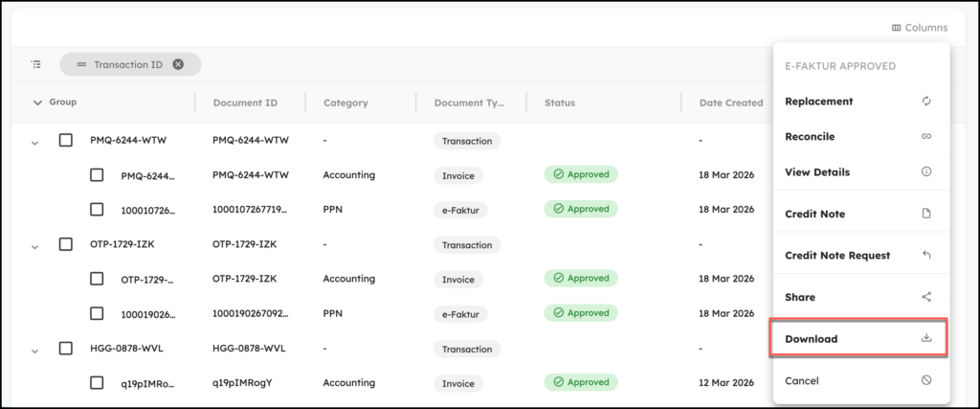Click the Credit Note document icon
Image resolution: width=980 pixels, height=409 pixels.
click(x=925, y=214)
